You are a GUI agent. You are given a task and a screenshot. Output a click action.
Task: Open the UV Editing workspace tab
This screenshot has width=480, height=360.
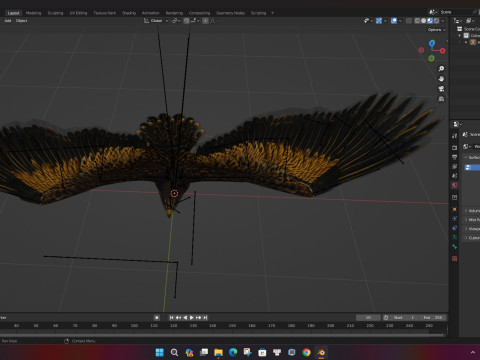78,13
